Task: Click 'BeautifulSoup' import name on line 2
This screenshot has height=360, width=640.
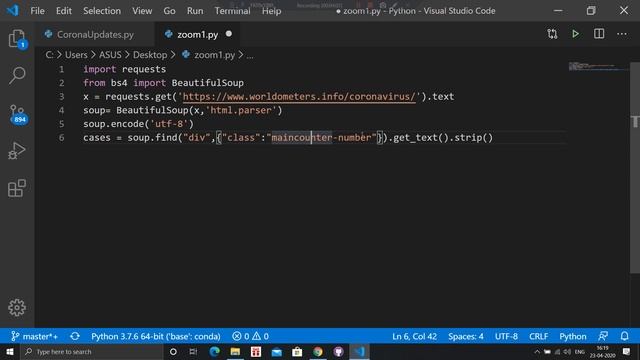Action: (207, 83)
